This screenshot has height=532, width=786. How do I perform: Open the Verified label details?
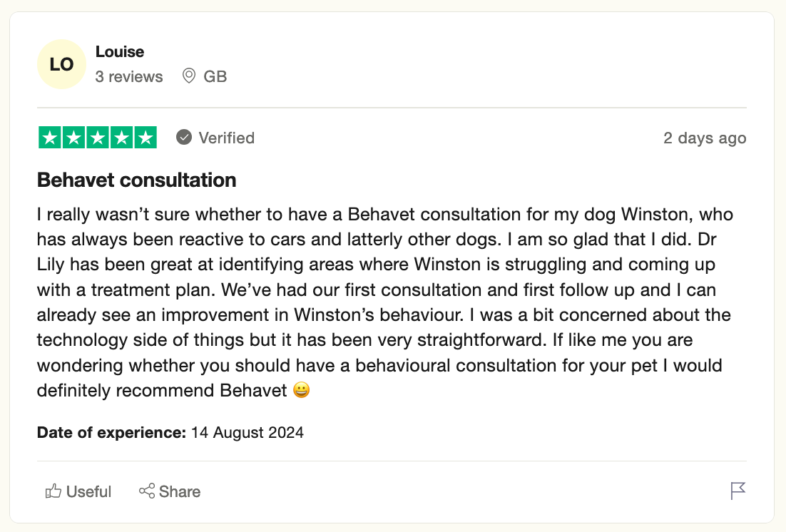pyautogui.click(x=227, y=138)
